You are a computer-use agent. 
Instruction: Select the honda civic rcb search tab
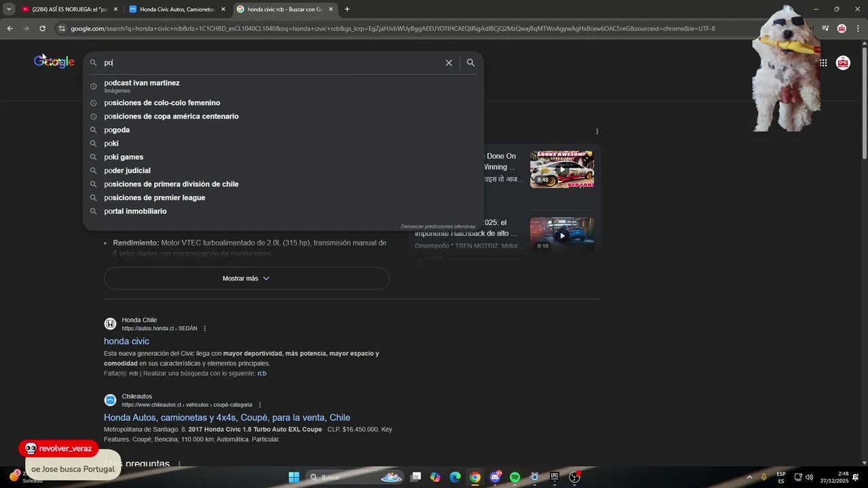285,9
